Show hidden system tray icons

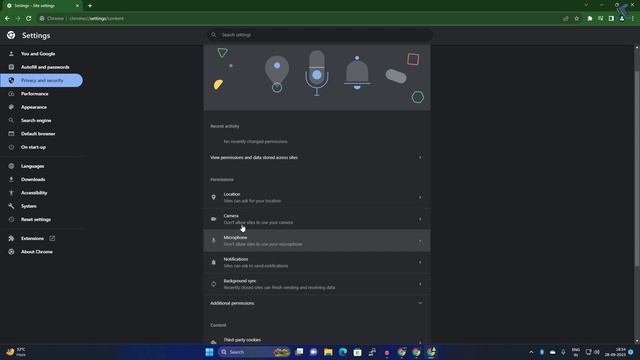pos(531,352)
